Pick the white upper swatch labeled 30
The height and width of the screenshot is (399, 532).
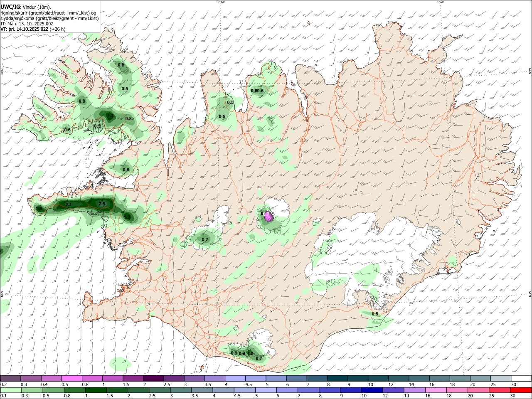point(521,378)
